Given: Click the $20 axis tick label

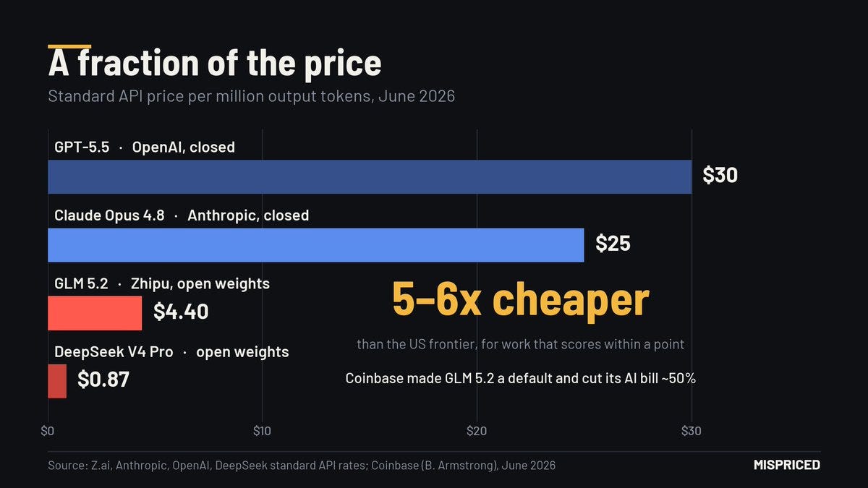Looking at the screenshot, I should click(x=477, y=432).
